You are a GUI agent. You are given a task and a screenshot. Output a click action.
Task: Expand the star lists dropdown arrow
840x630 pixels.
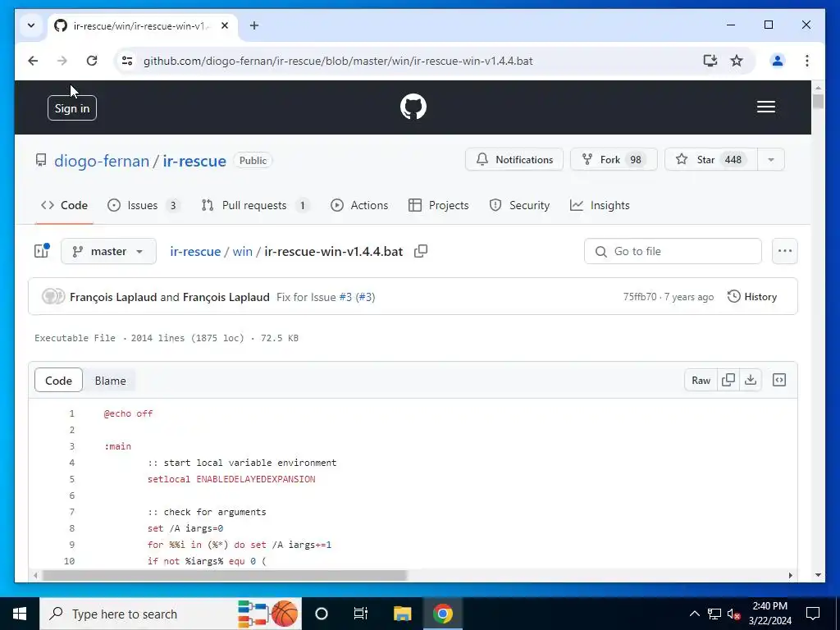771,160
